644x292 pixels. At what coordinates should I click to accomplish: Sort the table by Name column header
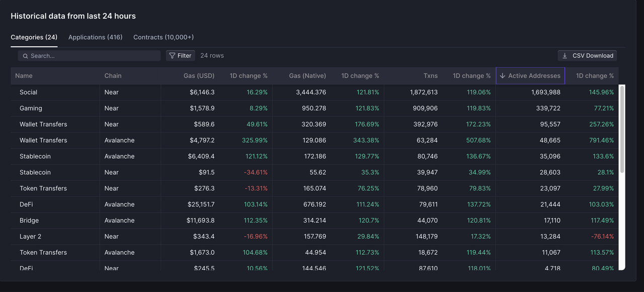tap(24, 76)
